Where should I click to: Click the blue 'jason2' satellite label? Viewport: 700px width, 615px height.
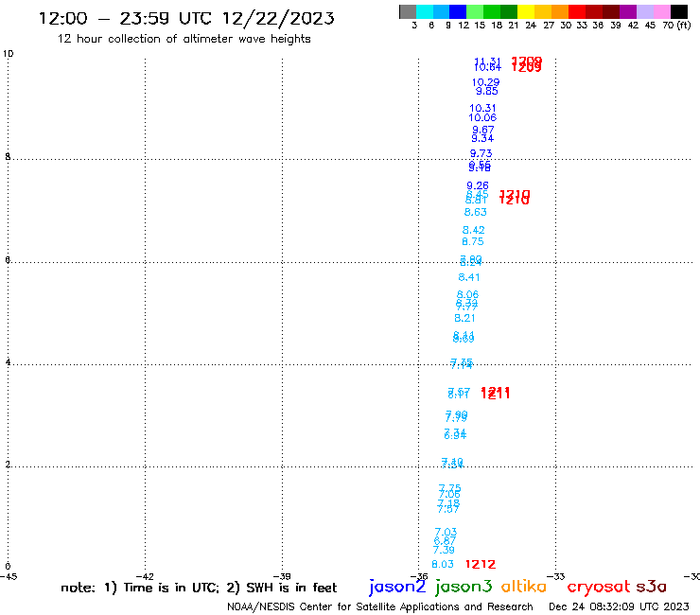[397, 587]
